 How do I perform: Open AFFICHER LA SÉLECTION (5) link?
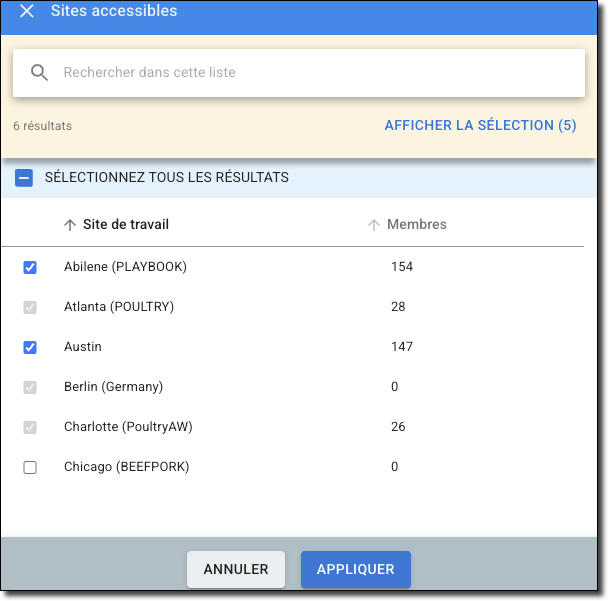pos(480,126)
